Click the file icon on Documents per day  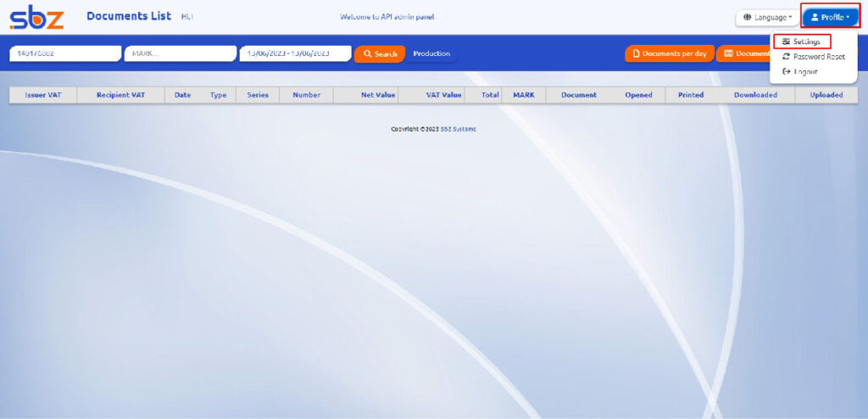click(x=636, y=53)
